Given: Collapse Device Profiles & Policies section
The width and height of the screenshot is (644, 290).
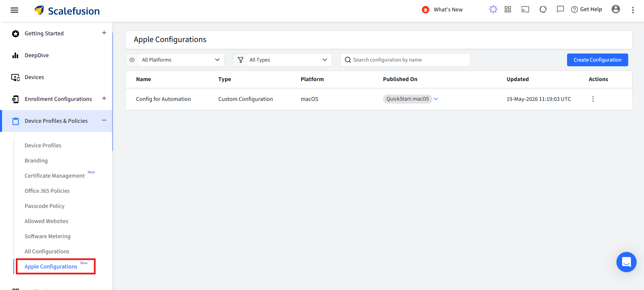Looking at the screenshot, I should [x=104, y=120].
